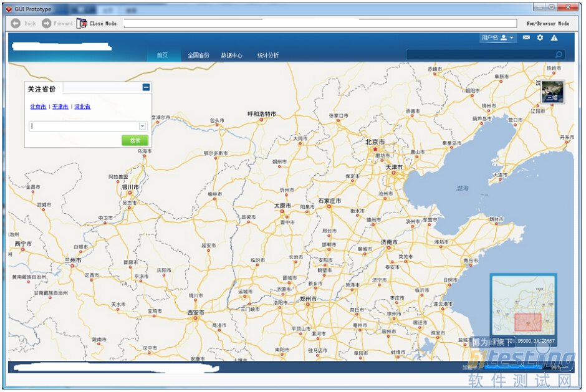Click the 张家口市 map label
Image resolution: width=586 pixels, height=392 pixels.
pyautogui.click(x=339, y=116)
